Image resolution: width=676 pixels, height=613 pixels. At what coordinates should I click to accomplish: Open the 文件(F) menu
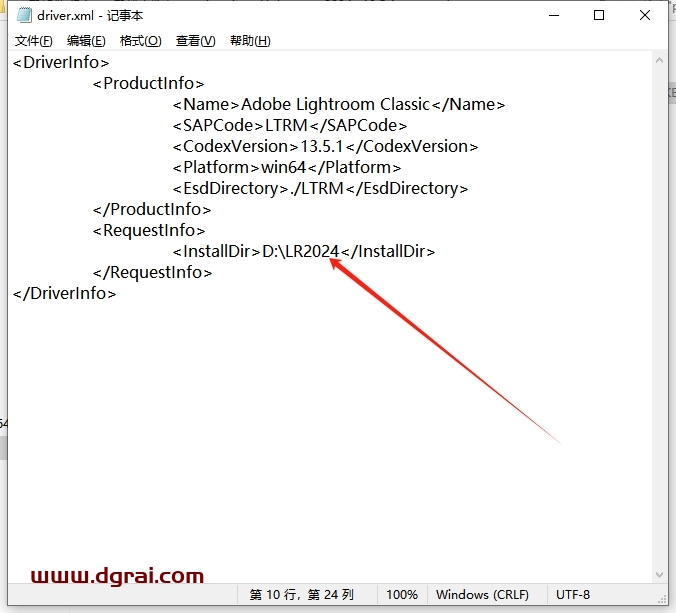coord(34,41)
